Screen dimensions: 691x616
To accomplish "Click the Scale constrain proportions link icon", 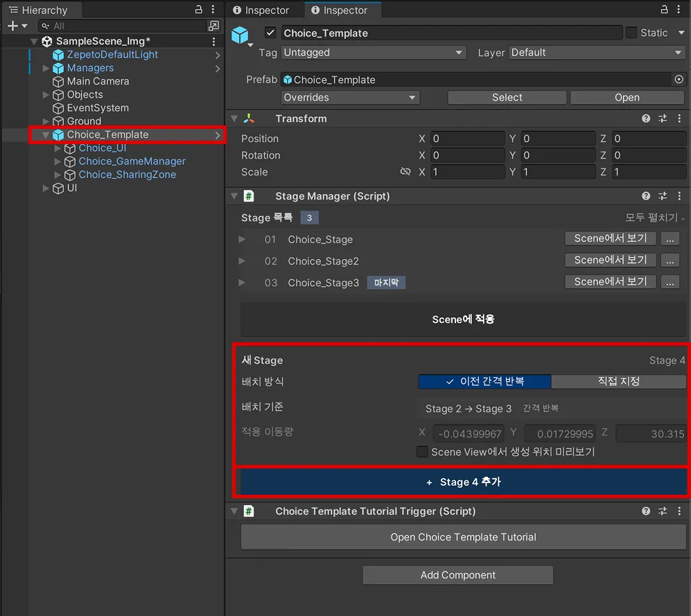I will (405, 172).
